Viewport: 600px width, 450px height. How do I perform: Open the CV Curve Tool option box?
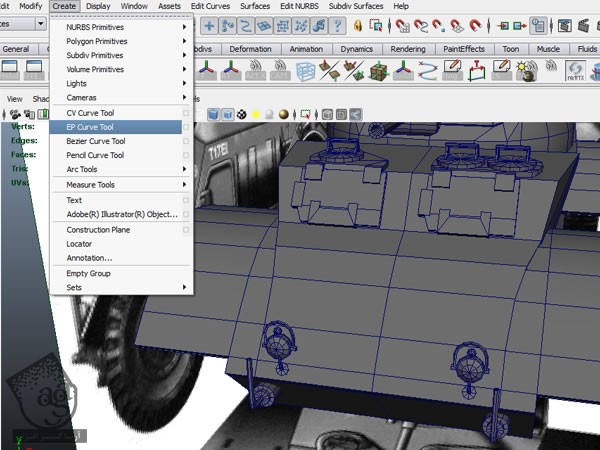coord(186,113)
